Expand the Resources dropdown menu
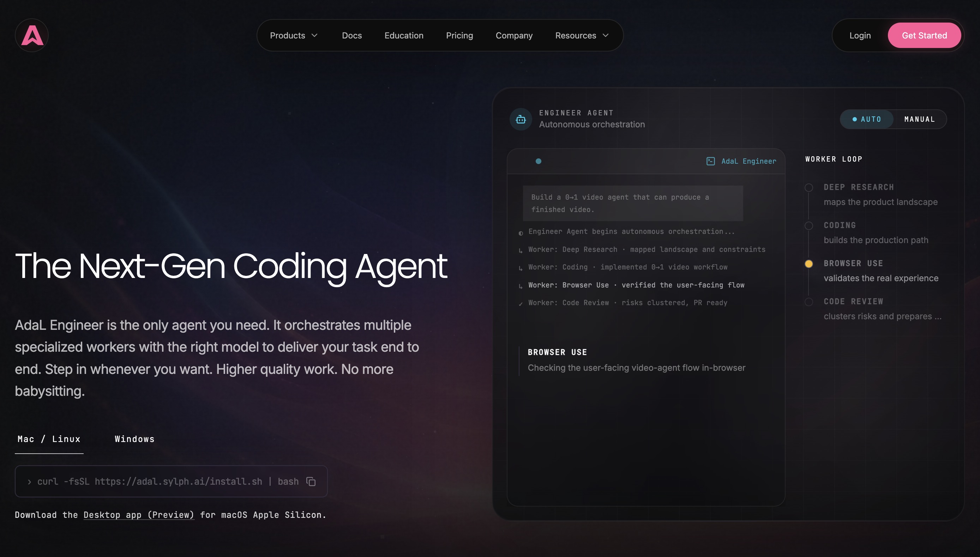The height and width of the screenshot is (557, 980). (x=582, y=36)
